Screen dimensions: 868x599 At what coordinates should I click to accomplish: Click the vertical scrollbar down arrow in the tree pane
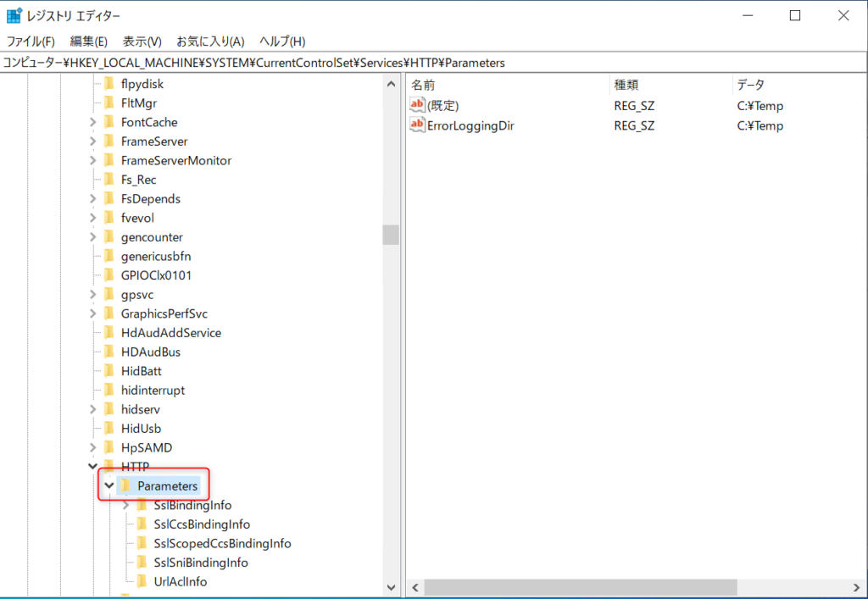pos(391,586)
